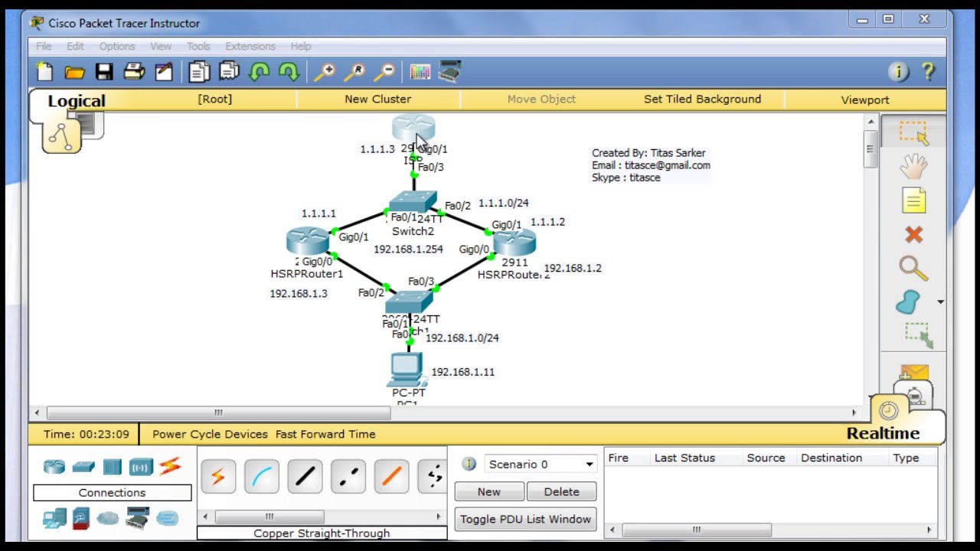Select Hubs device category
Screen dimensions: 980x551
click(112, 466)
